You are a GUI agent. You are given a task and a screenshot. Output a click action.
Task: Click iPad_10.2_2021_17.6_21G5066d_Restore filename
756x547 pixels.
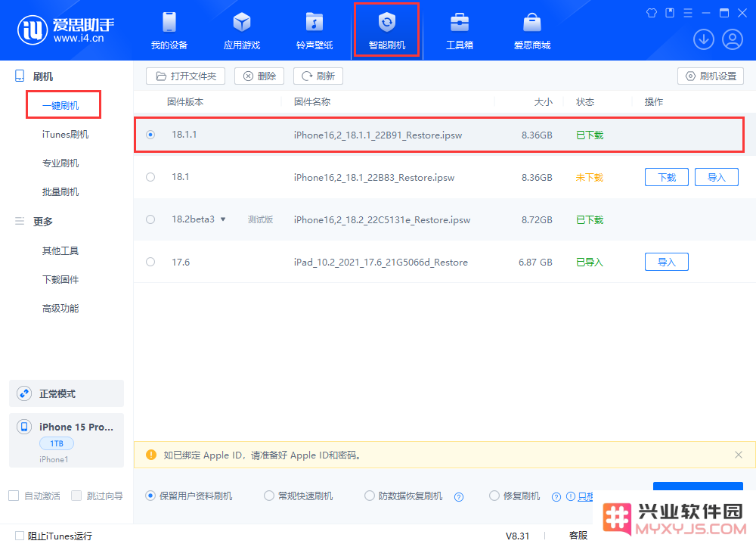pyautogui.click(x=381, y=263)
